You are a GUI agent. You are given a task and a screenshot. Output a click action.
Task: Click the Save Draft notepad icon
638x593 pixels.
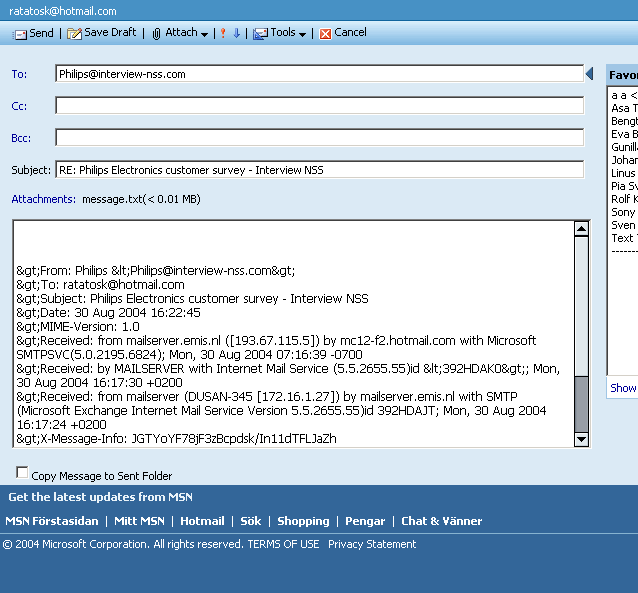(x=74, y=34)
